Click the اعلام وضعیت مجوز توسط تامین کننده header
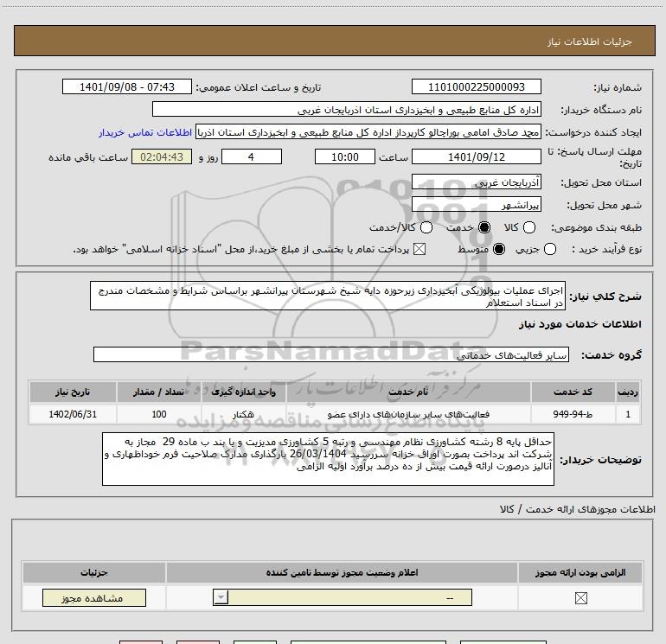This screenshot has height=644, width=666. (x=342, y=572)
